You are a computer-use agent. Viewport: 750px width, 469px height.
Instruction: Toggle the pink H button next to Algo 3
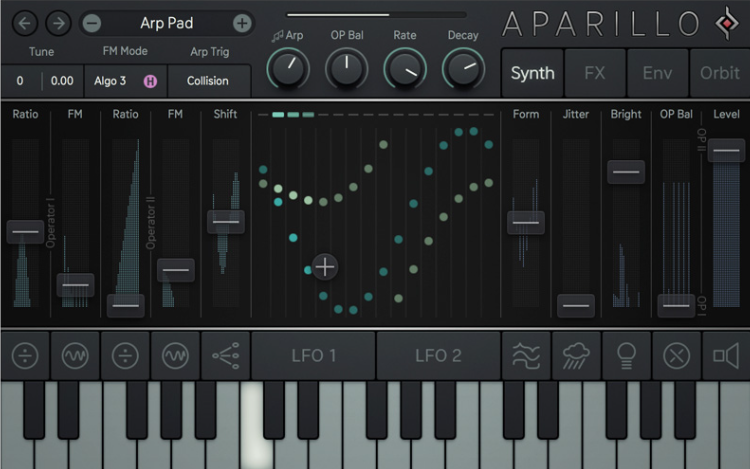coord(150,81)
